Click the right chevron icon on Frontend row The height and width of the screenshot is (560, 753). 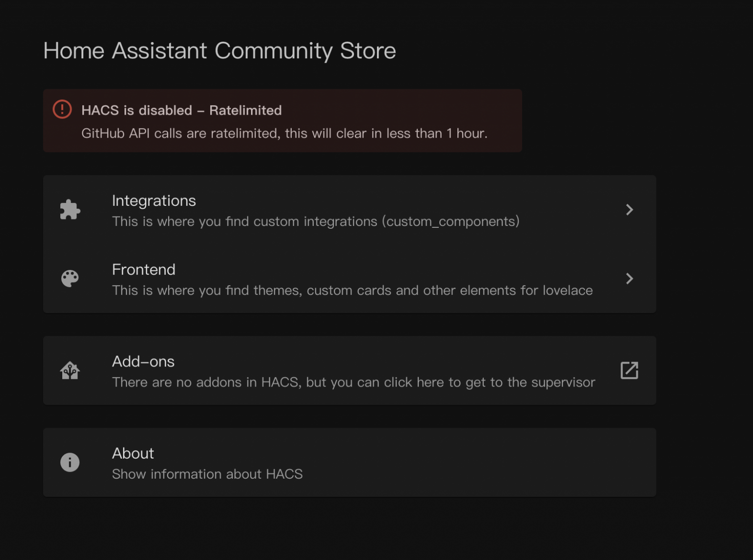click(x=630, y=278)
